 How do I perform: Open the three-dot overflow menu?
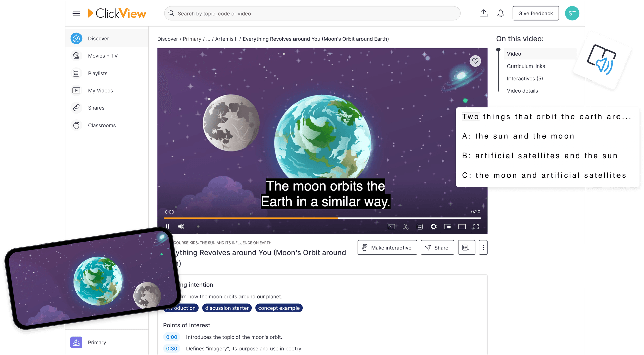(x=483, y=247)
